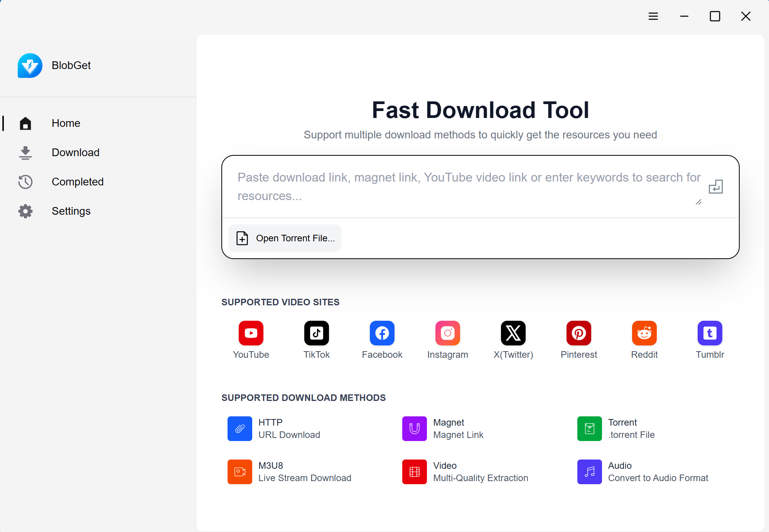
Task: Select the Pinterest site icon
Action: pos(578,333)
